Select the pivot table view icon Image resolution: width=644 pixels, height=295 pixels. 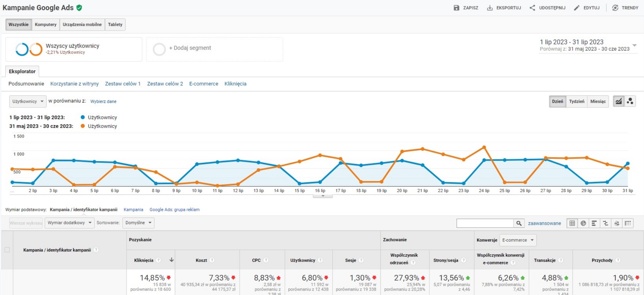point(628,223)
